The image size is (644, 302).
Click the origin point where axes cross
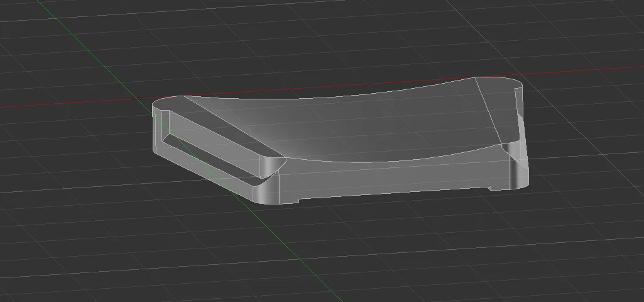click(139, 98)
